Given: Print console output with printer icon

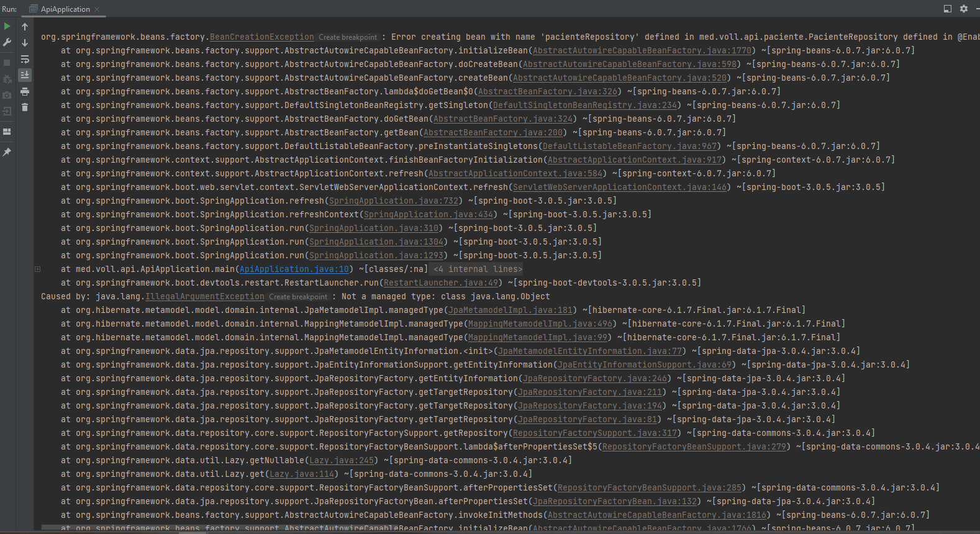Looking at the screenshot, I should (x=25, y=91).
